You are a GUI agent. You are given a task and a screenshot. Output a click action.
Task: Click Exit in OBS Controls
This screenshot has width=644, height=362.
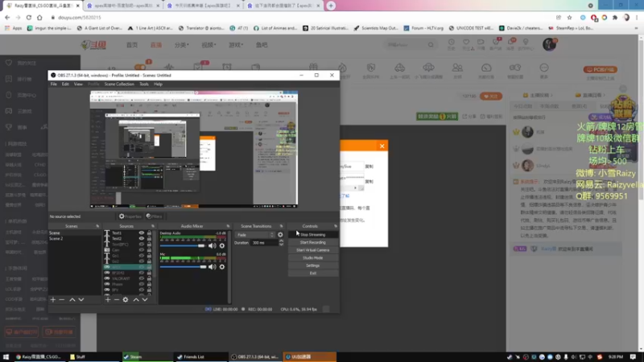pyautogui.click(x=313, y=274)
